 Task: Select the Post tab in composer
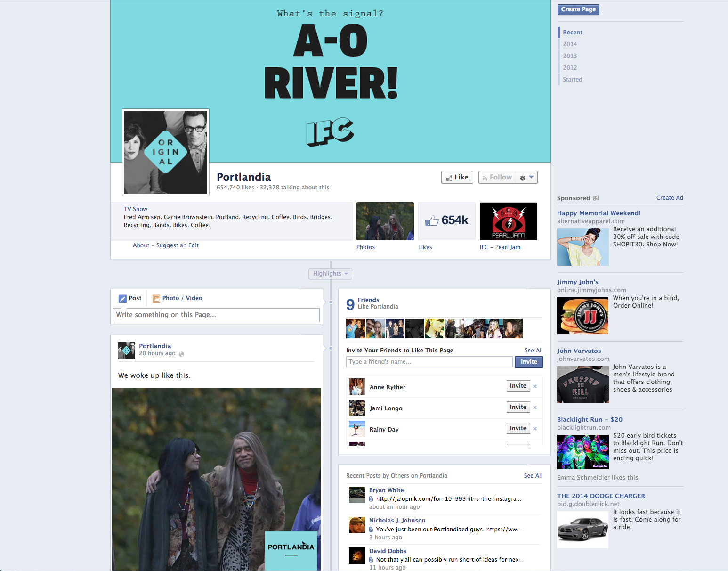[130, 298]
